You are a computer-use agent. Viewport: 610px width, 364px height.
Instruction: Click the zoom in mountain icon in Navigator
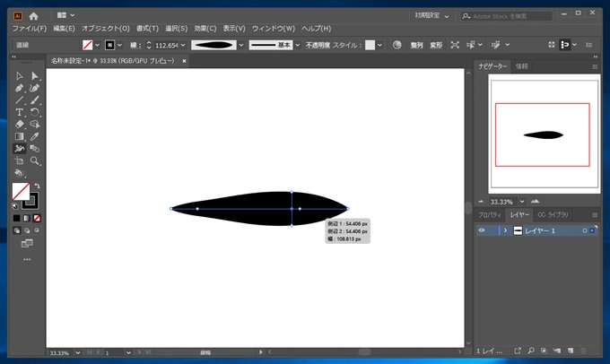(536, 201)
